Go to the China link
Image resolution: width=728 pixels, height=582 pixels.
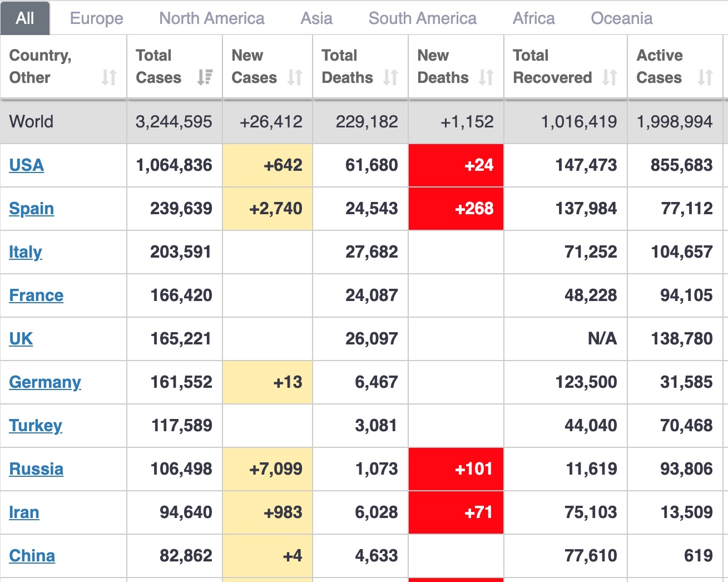click(32, 556)
